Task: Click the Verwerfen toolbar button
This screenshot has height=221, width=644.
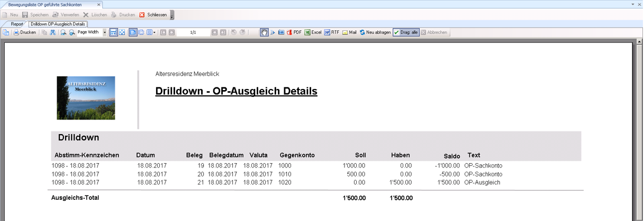Action: pyautogui.click(x=66, y=15)
